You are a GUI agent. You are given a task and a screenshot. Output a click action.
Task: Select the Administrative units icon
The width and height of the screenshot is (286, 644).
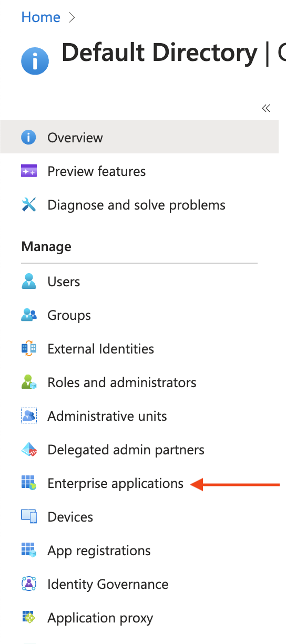[28, 416]
